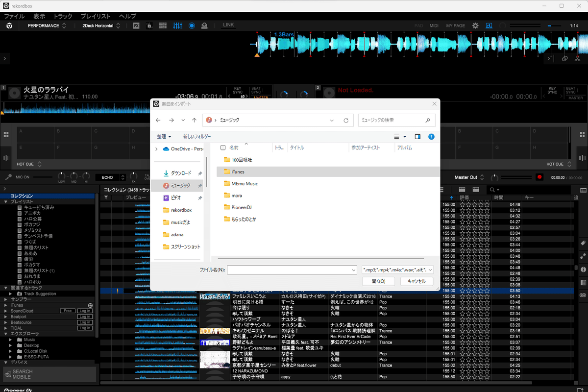This screenshot has width=588, height=392.
Task: Click the iTunes refresh icon in tree
Action: click(90, 305)
